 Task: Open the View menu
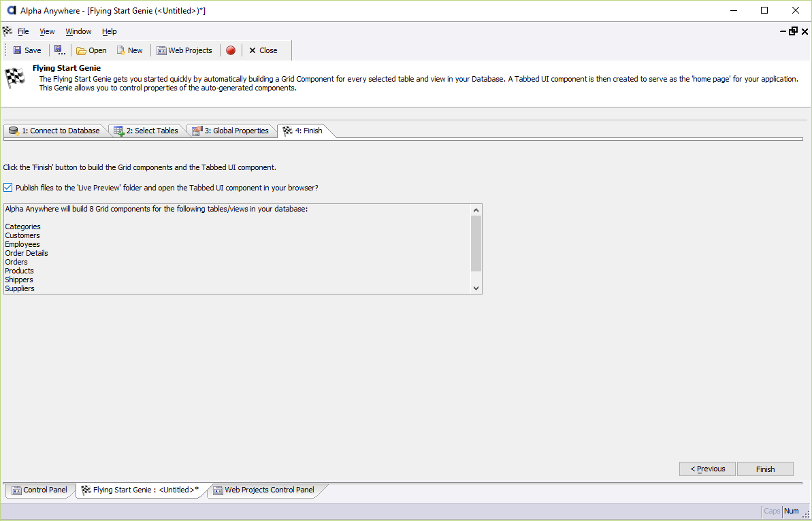47,31
